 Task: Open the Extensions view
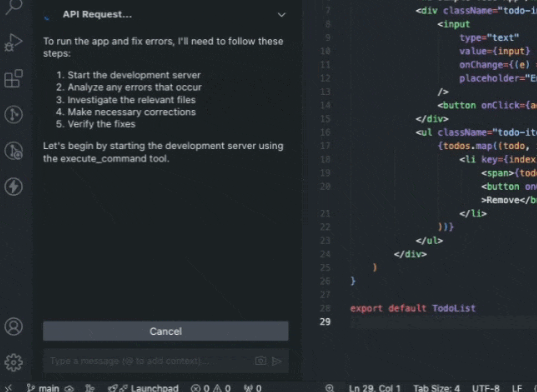coord(13,79)
